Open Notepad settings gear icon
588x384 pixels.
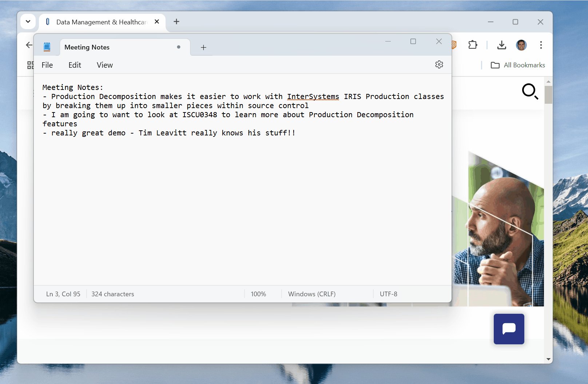[439, 64]
